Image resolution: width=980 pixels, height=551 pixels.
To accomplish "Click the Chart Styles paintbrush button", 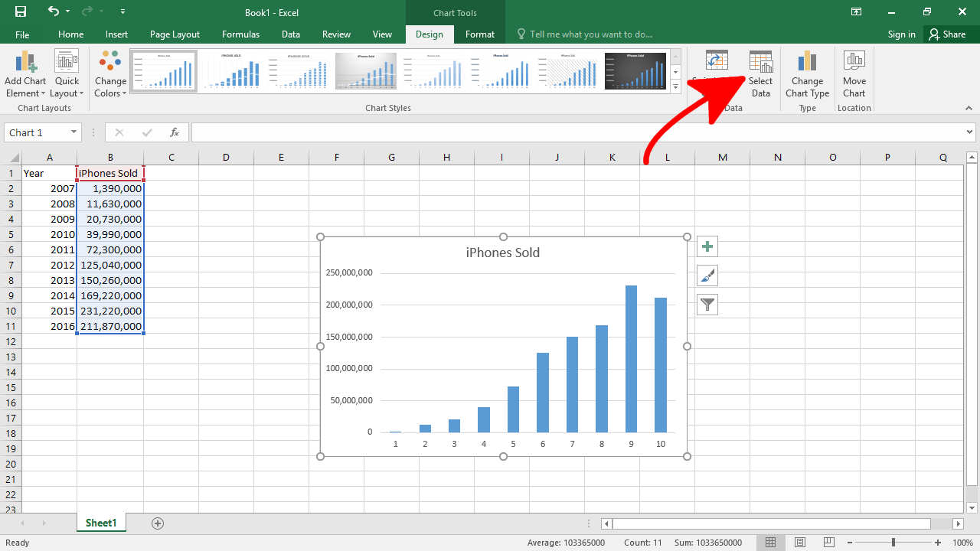I will 707,275.
